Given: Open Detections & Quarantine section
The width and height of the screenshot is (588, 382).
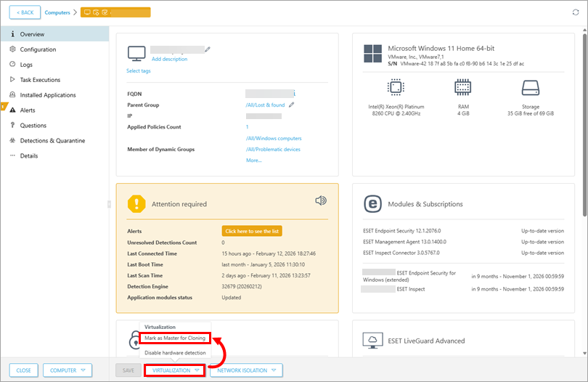Looking at the screenshot, I should 52,140.
